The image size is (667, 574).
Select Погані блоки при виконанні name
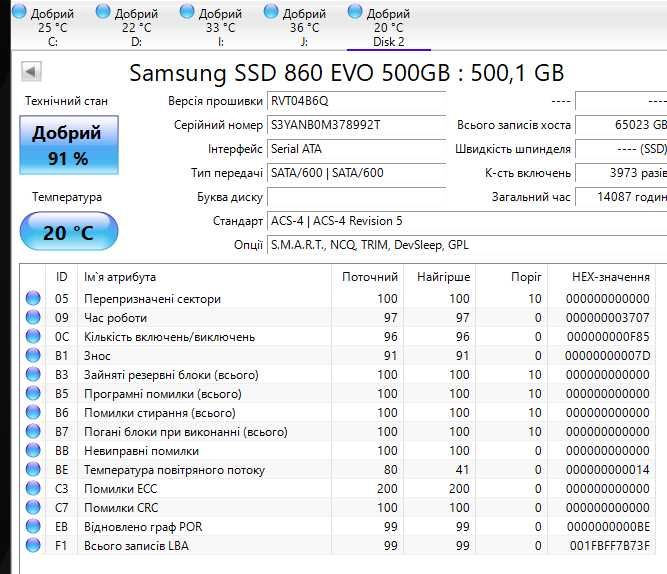tap(185, 432)
